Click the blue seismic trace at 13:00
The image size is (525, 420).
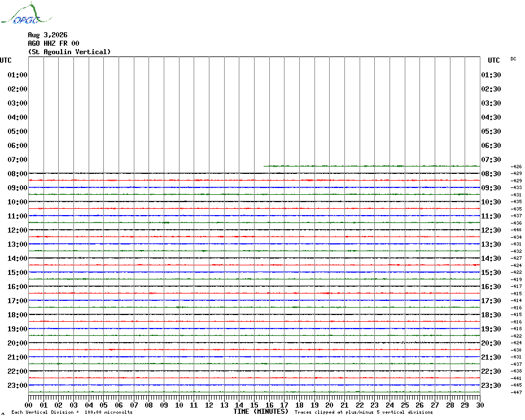tap(254, 244)
